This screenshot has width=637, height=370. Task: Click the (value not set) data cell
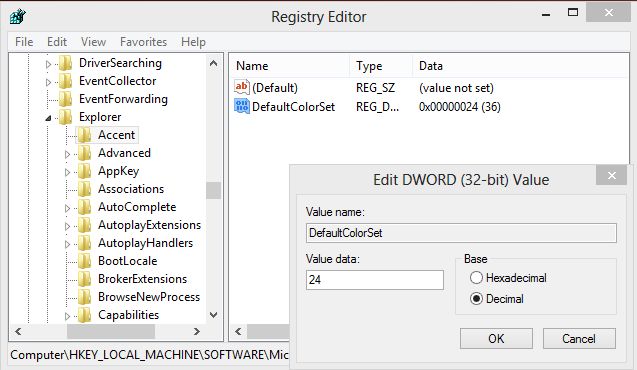point(456,88)
